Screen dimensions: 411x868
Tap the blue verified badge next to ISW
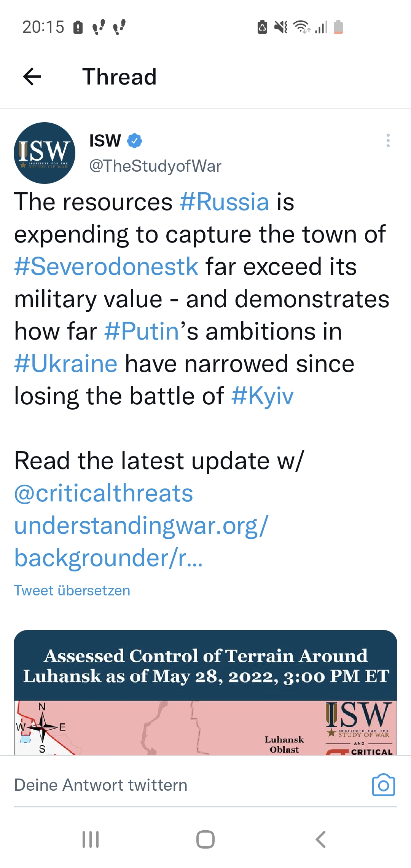(x=134, y=140)
